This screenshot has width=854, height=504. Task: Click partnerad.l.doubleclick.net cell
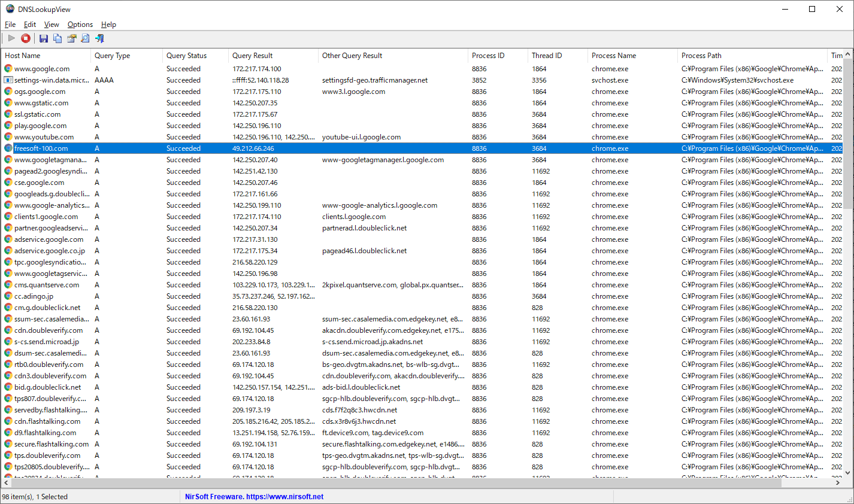(x=365, y=228)
